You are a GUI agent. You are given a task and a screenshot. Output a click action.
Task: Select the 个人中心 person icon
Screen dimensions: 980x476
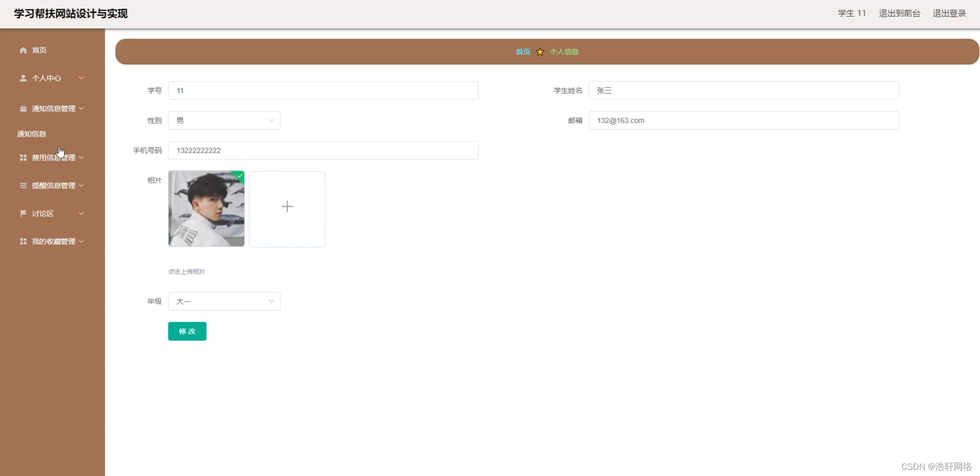(23, 78)
